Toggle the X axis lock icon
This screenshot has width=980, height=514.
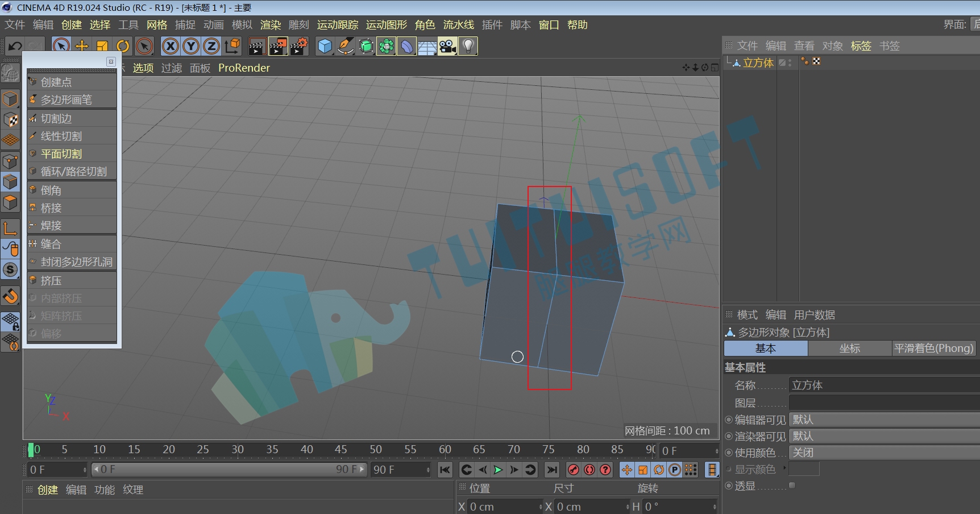click(170, 46)
